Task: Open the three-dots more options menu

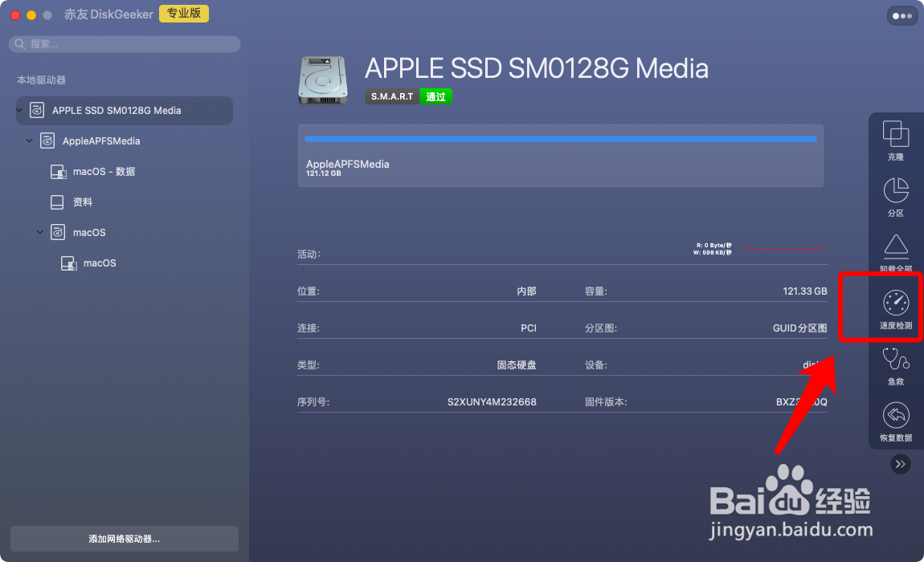Action: 902,16
